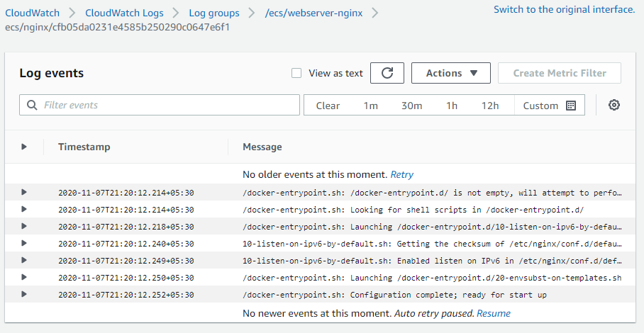Open the Actions dropdown
The width and height of the screenshot is (644, 333).
[x=451, y=73]
